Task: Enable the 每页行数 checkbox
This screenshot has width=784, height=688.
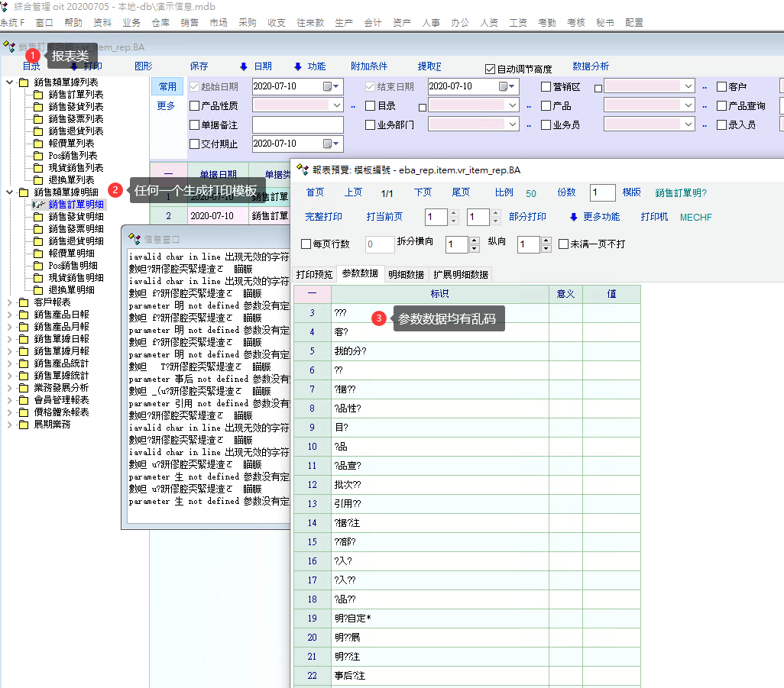Action: tap(306, 244)
